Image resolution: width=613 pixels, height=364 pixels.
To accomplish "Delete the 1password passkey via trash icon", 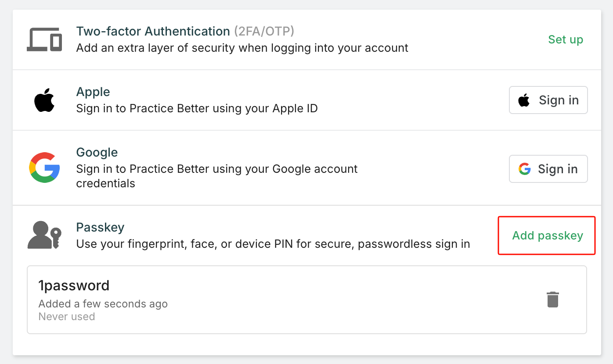I will pyautogui.click(x=552, y=300).
